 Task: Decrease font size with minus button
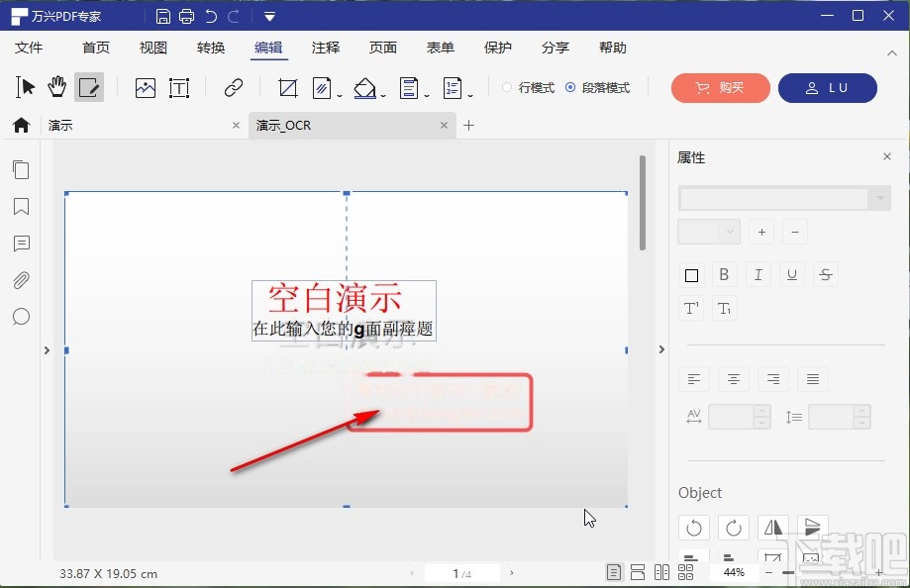795,232
